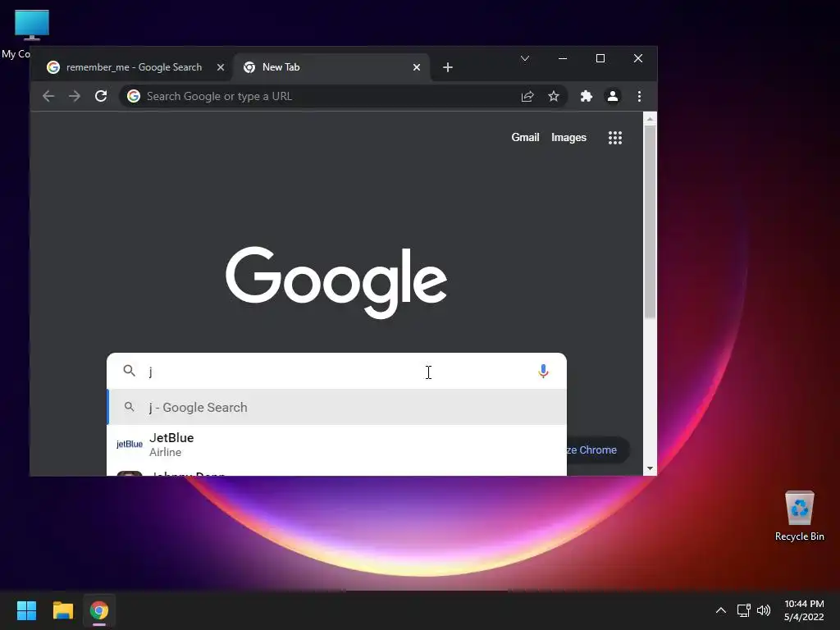Screen dimensions: 840x630
Task: Go back with the browser back arrow
Action: 48,97
